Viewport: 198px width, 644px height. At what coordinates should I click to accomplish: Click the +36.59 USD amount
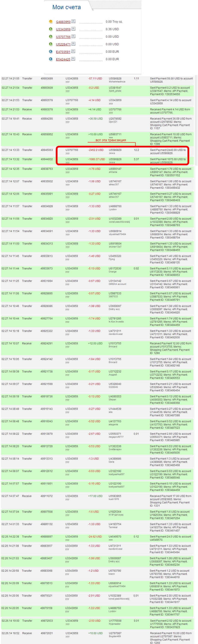pyautogui.click(x=95, y=119)
